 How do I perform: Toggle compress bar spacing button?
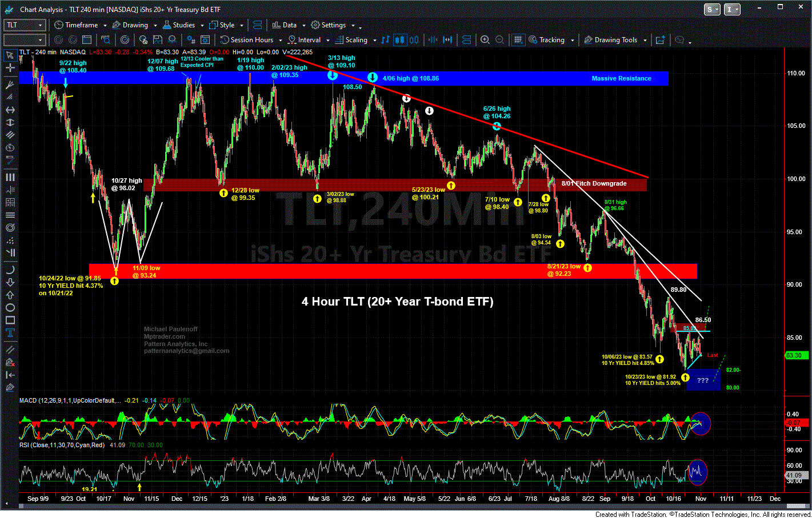click(433, 40)
